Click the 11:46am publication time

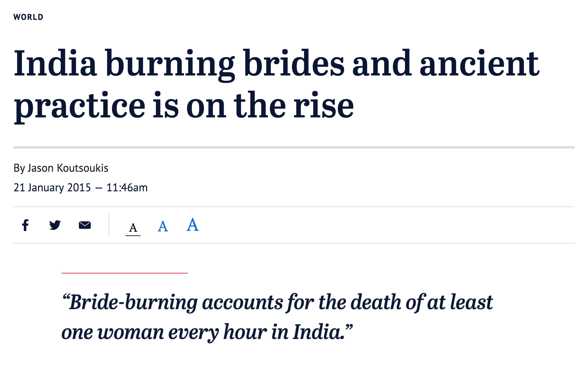tap(127, 188)
